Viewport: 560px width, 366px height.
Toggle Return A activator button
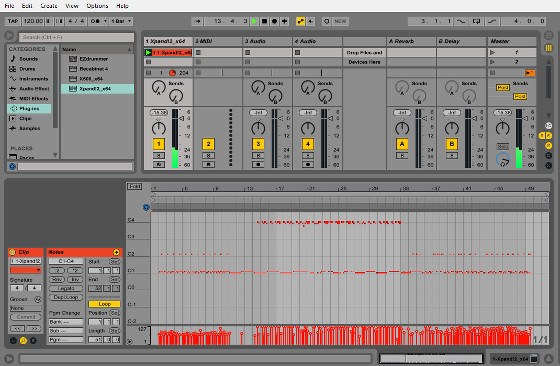(402, 144)
